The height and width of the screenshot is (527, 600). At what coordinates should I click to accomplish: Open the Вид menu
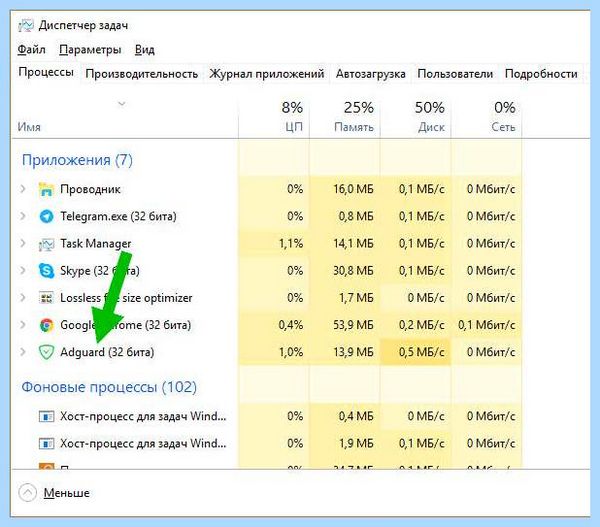tap(145, 50)
